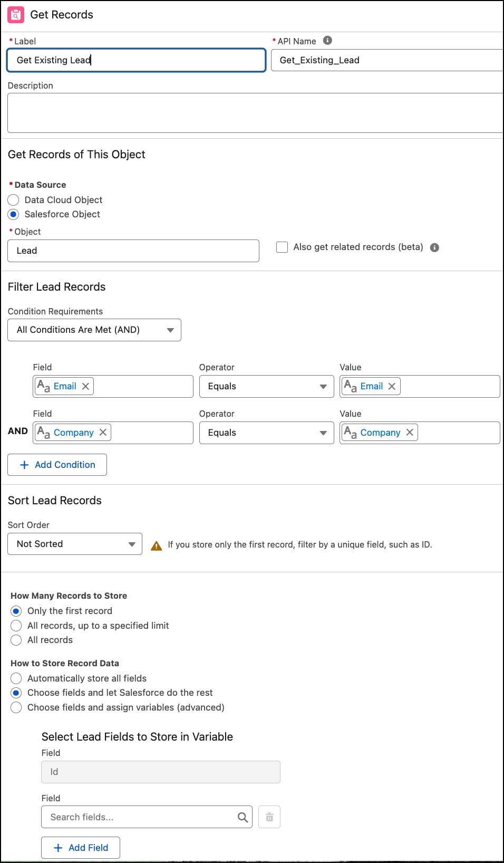
Task: Open the Operator dropdown in the Company row
Action: 267,433
